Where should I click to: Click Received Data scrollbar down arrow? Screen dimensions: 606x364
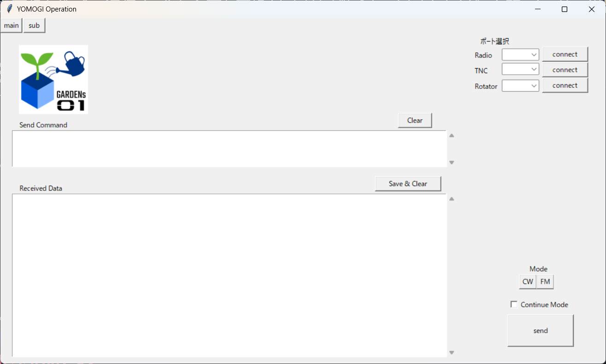pos(452,352)
